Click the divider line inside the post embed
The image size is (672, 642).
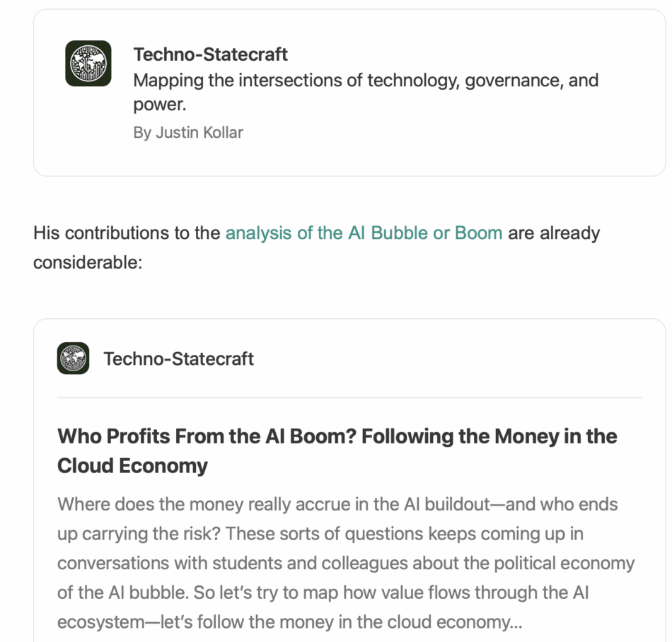click(x=349, y=397)
